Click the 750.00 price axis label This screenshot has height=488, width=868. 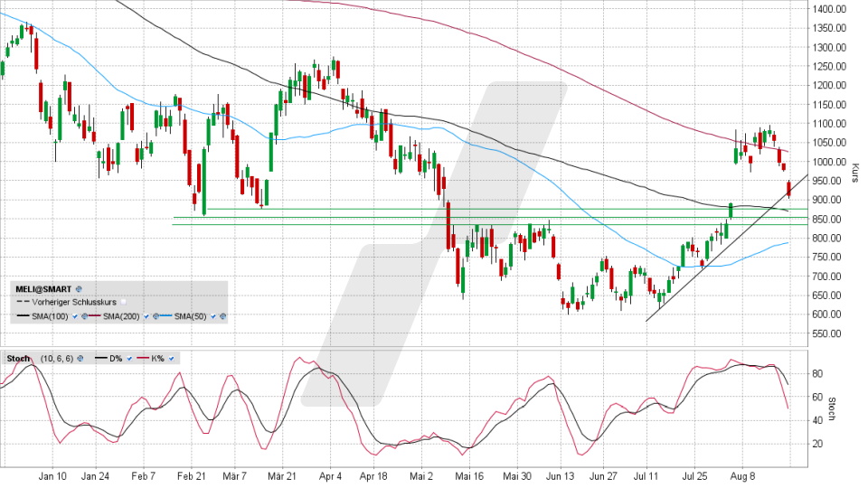[826, 257]
